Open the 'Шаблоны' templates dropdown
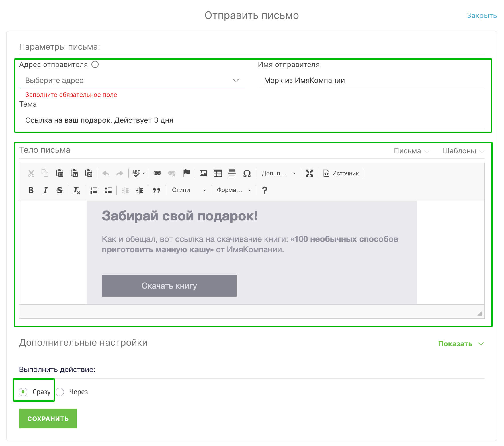The image size is (504, 446). pos(463,151)
